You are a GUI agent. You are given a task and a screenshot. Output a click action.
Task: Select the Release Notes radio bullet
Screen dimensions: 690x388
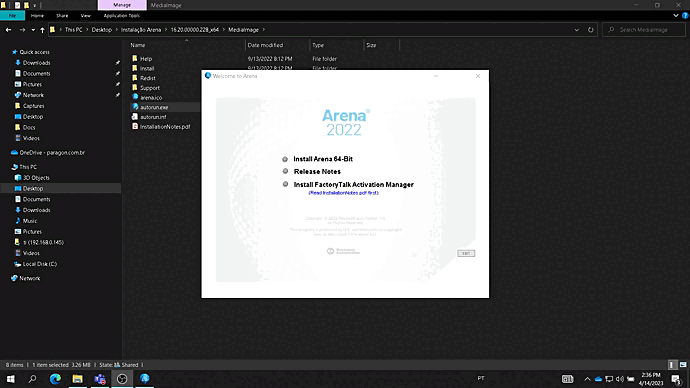285,171
